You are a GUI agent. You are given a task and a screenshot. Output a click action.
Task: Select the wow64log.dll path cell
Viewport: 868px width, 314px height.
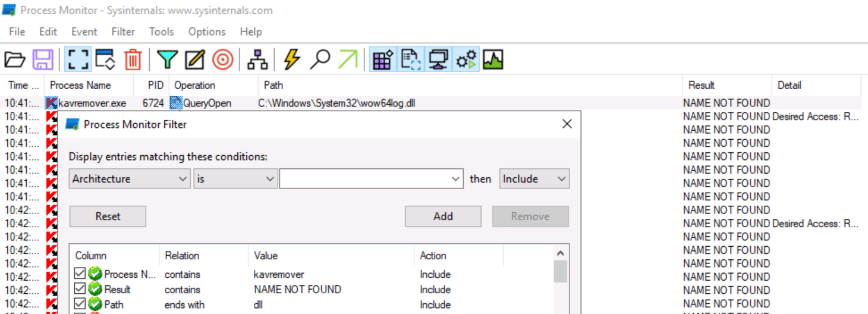click(336, 103)
